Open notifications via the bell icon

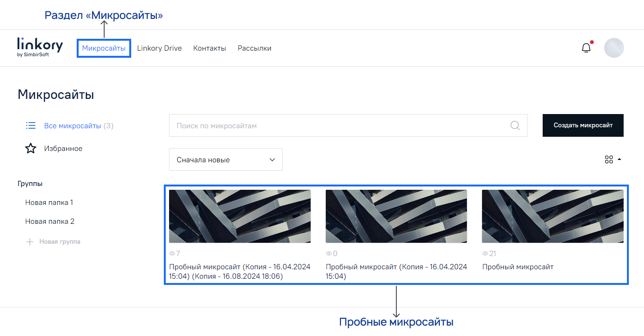586,48
